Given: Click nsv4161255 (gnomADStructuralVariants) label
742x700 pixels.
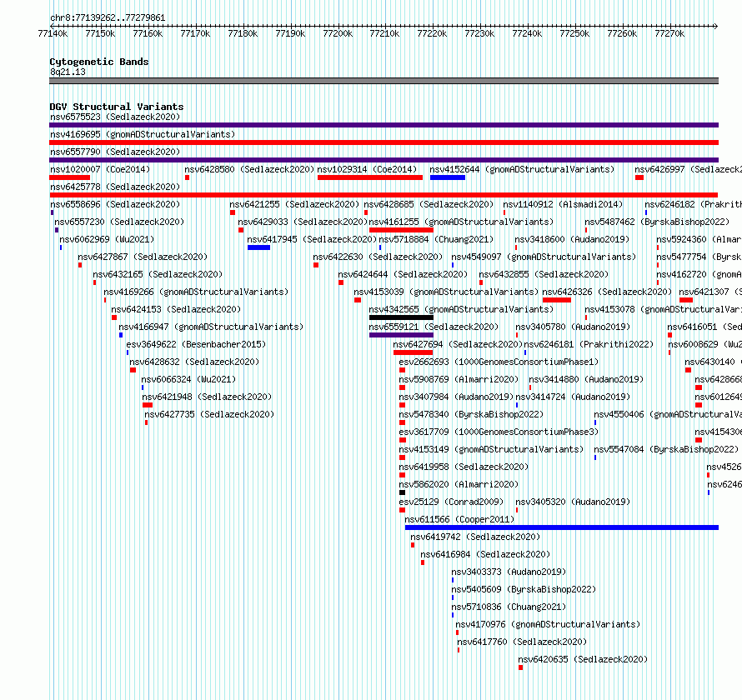Looking at the screenshot, I should point(461,222).
